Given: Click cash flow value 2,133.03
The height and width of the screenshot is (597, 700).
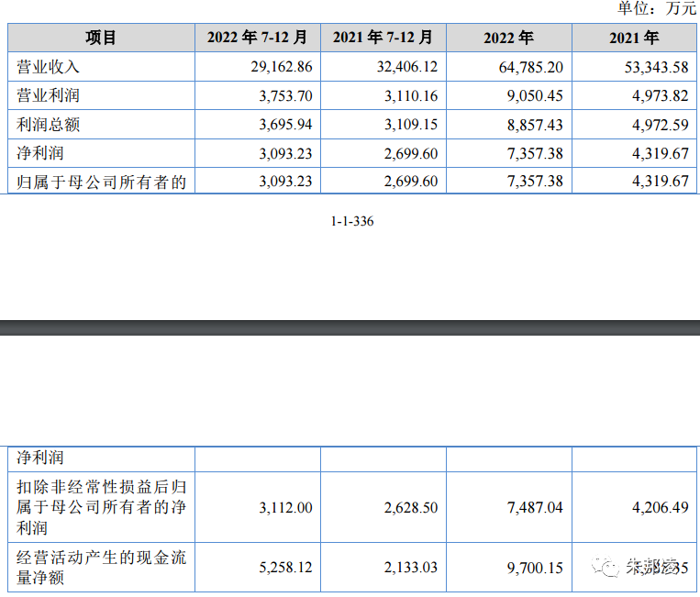Looking at the screenshot, I should tap(411, 568).
